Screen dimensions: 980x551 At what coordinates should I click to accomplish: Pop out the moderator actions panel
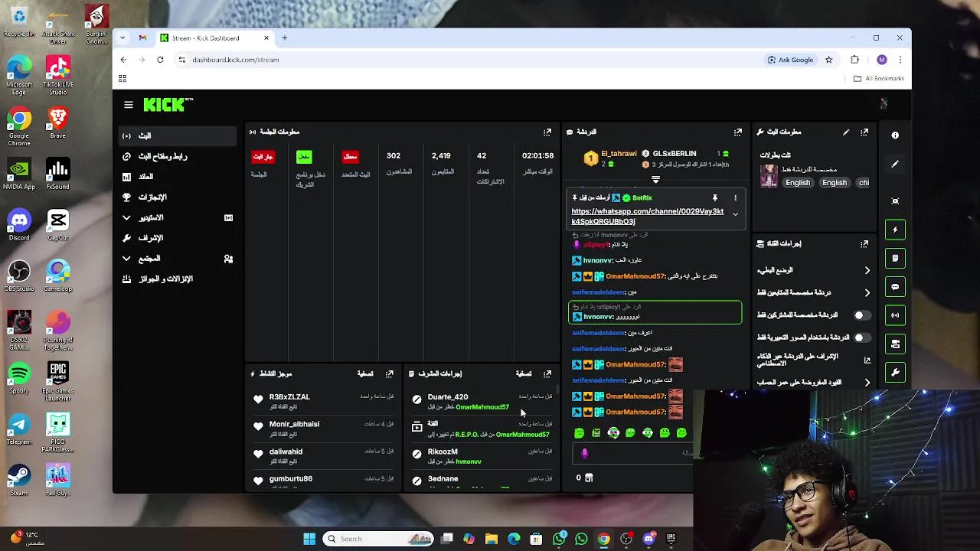tap(547, 374)
